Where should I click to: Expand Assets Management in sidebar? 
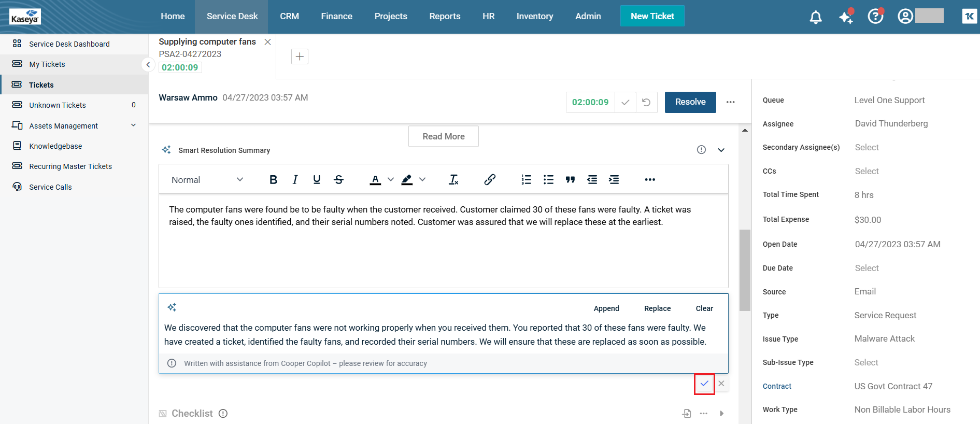pyautogui.click(x=133, y=125)
